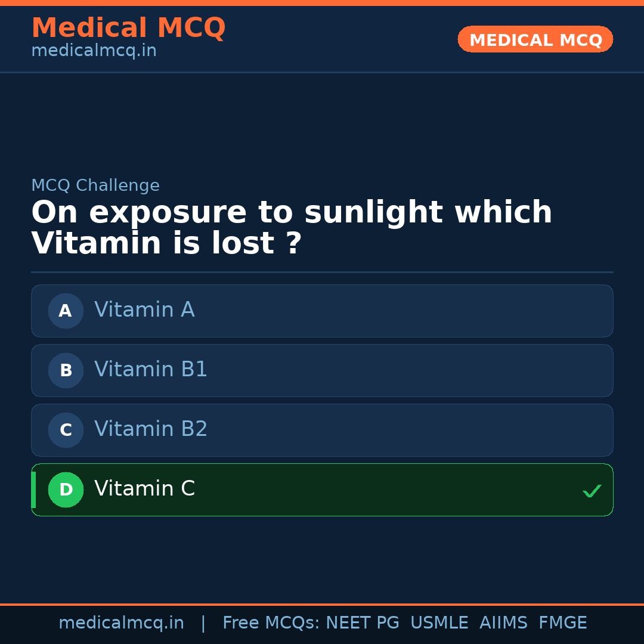Click the green left accent bar on Vitamin C
Image resolution: width=644 pixels, height=644 pixels.
tap(33, 490)
